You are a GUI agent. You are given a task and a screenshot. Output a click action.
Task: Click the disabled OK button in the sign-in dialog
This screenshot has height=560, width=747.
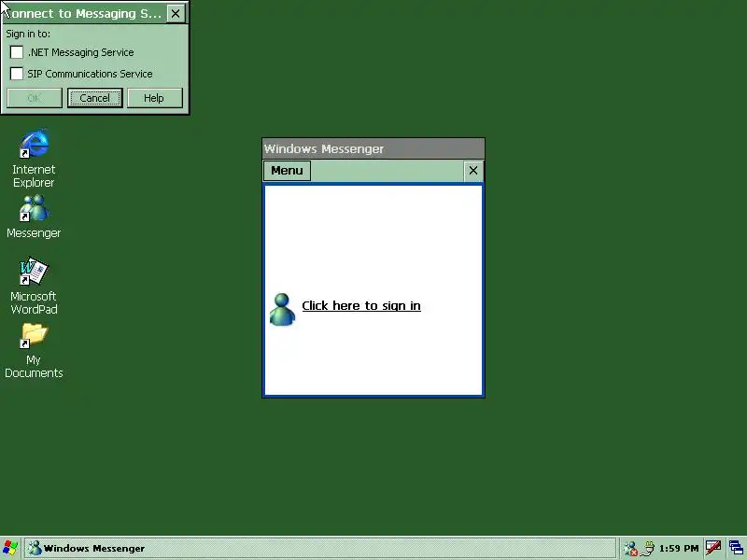(35, 98)
